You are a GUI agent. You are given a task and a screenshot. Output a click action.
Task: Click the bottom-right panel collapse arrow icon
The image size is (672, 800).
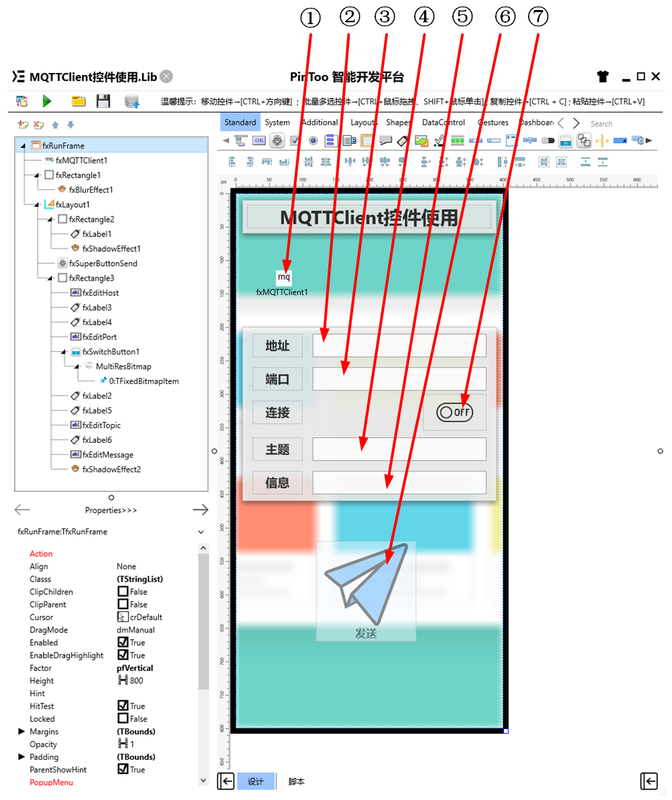click(x=649, y=781)
